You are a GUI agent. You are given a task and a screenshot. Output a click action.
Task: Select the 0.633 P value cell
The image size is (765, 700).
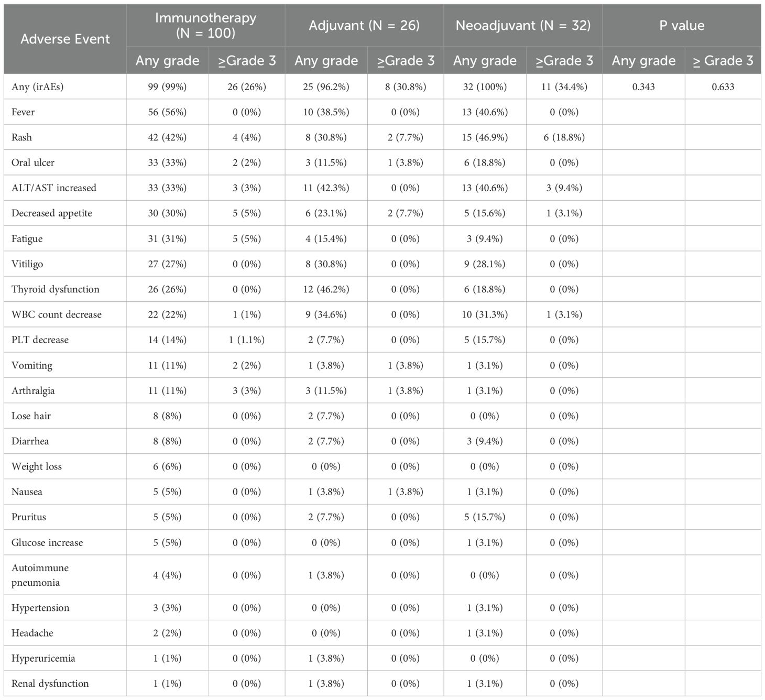click(723, 87)
